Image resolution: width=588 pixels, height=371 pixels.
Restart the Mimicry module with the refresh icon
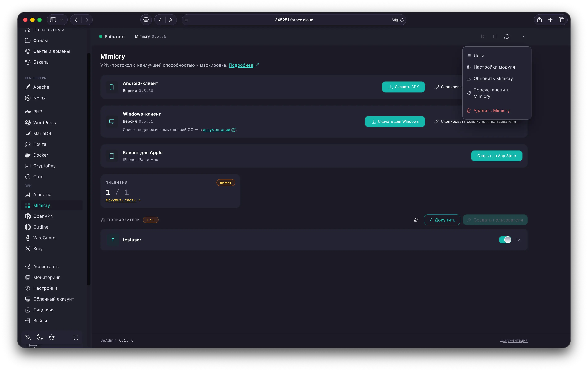coord(507,36)
